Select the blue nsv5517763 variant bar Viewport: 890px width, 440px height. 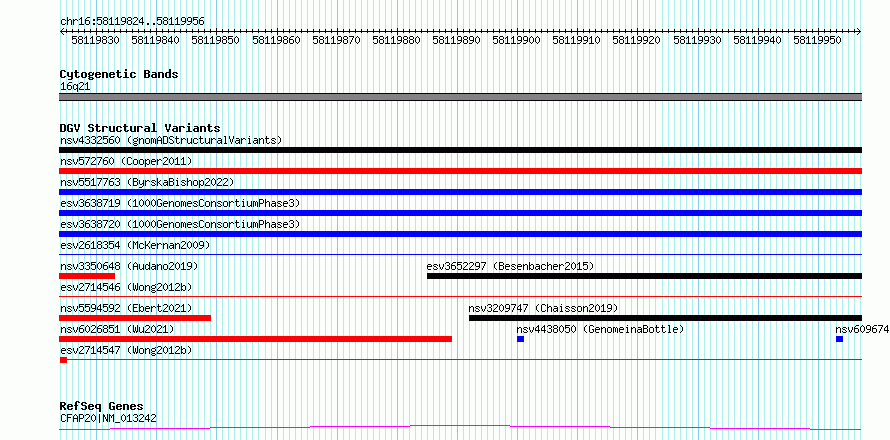click(x=460, y=192)
